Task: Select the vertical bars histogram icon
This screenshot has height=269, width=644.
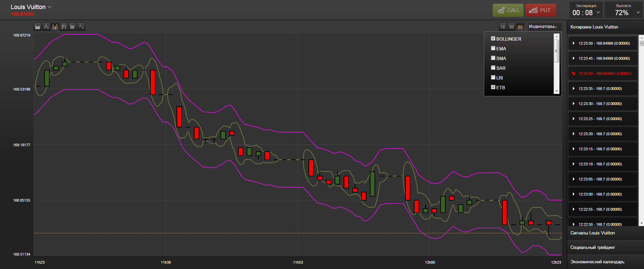Action: tap(72, 27)
